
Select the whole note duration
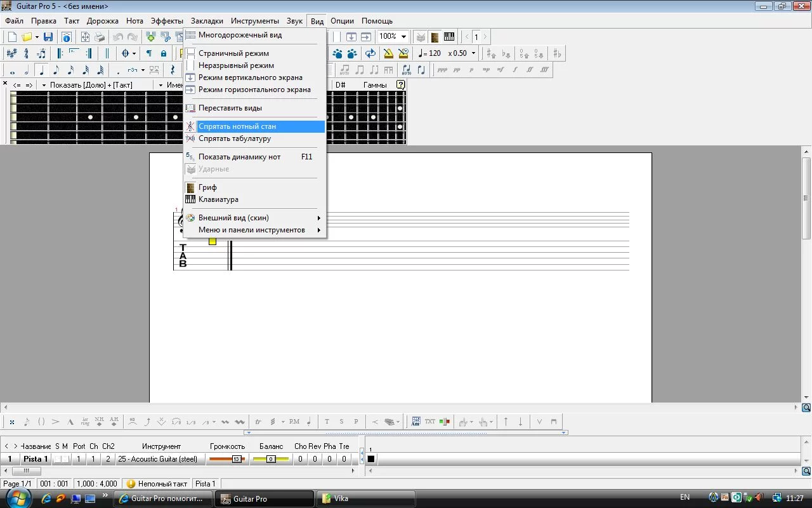click(x=12, y=70)
